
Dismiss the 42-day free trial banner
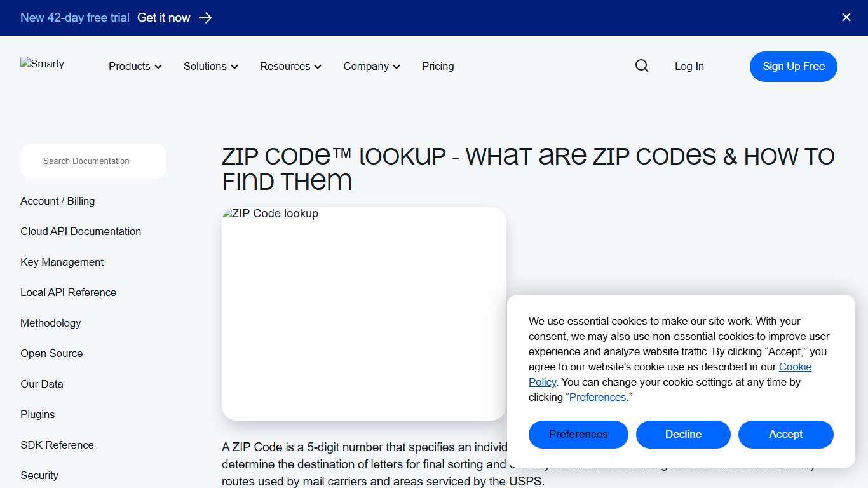click(846, 17)
